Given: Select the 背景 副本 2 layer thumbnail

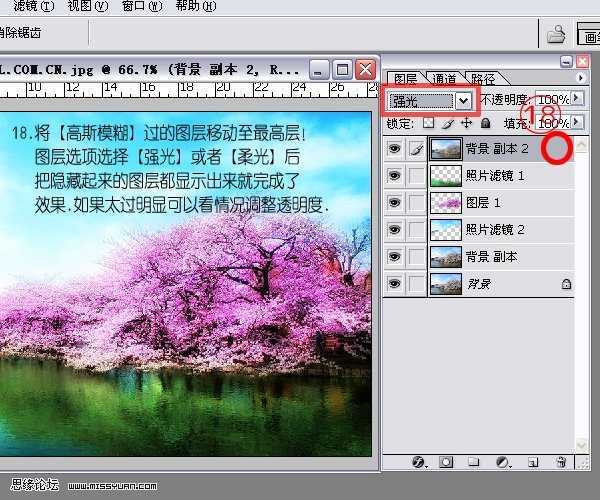Looking at the screenshot, I should pyautogui.click(x=446, y=149).
